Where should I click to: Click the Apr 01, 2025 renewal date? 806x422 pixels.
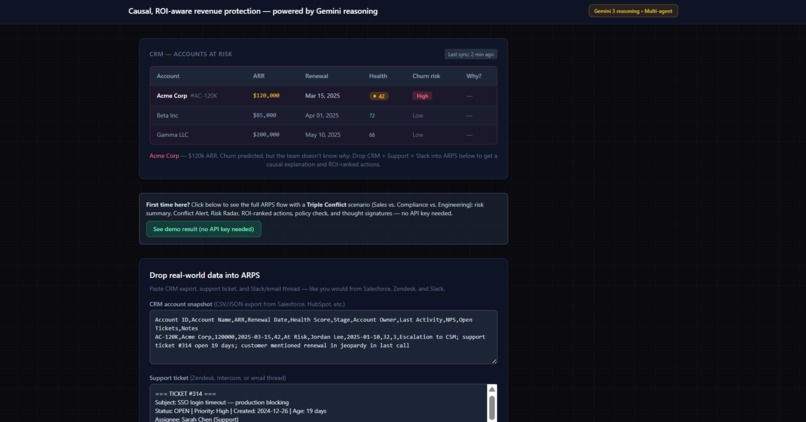tap(322, 116)
